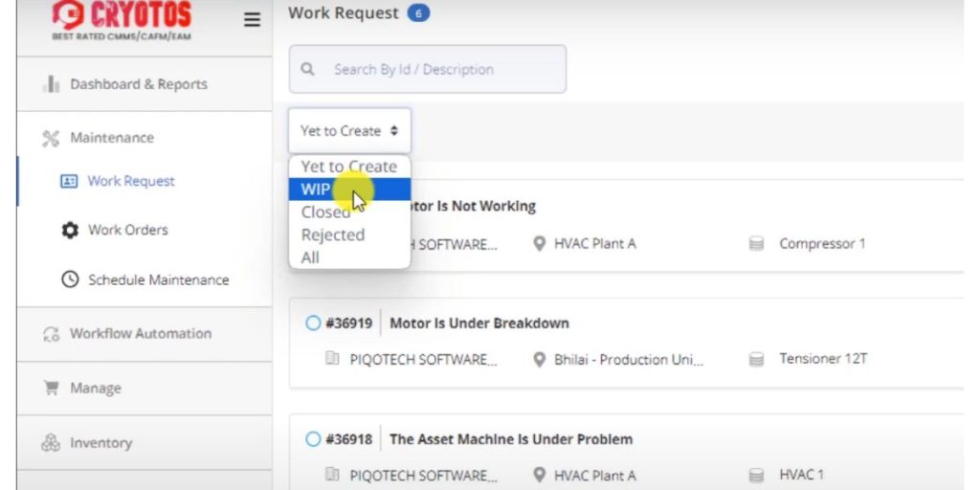The width and height of the screenshot is (980, 490).
Task: Click the Search By Id / Description field
Action: tap(440, 70)
